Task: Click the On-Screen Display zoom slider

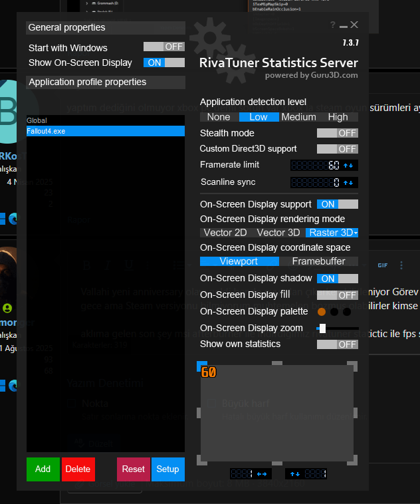Action: click(x=338, y=328)
